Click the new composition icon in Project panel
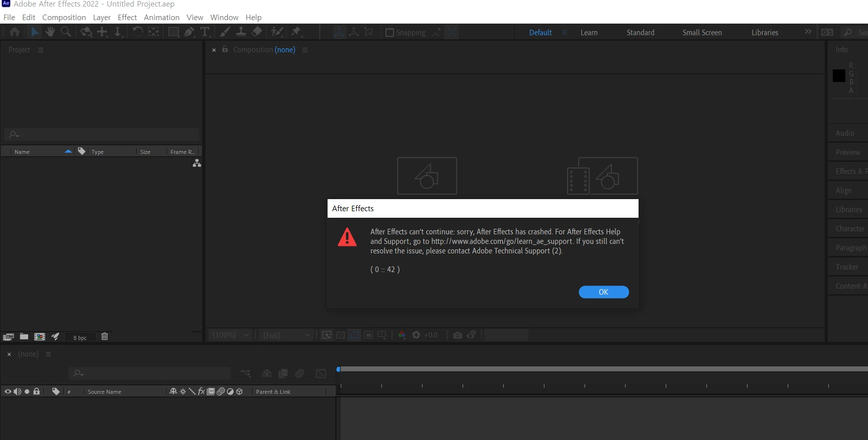Image resolution: width=868 pixels, height=440 pixels. pos(40,337)
